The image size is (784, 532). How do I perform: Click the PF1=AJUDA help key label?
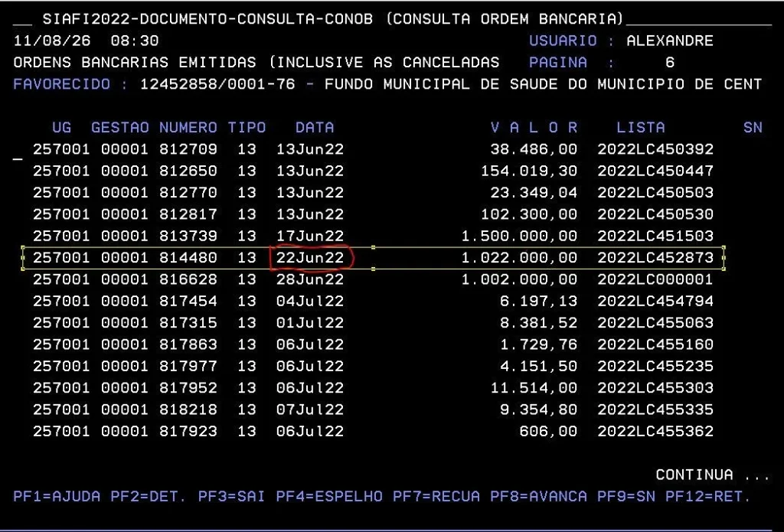pyautogui.click(x=57, y=497)
